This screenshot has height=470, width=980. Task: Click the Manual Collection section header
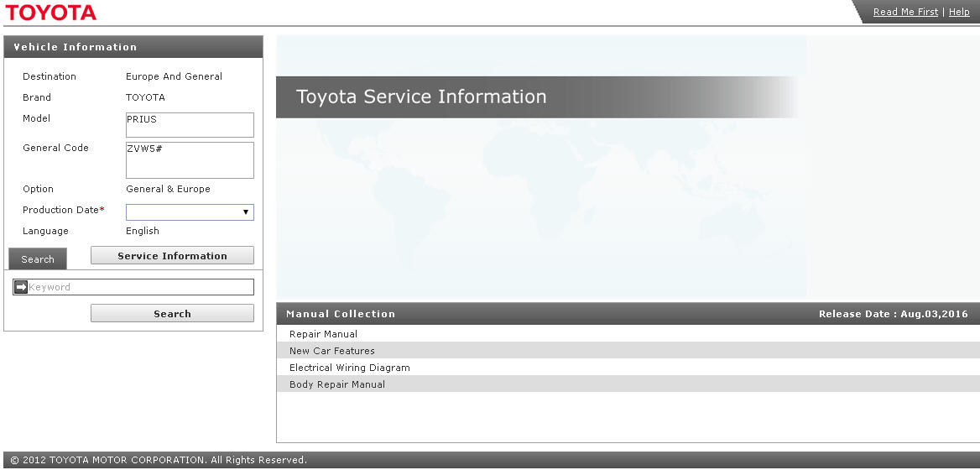[x=340, y=314]
